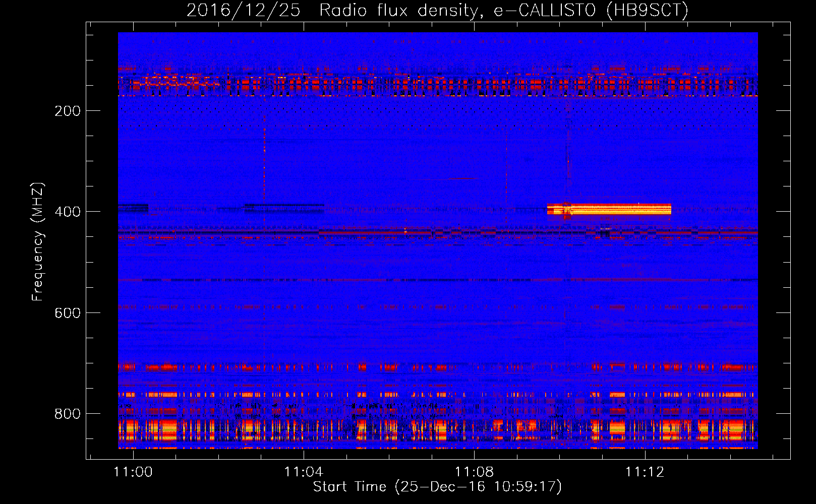Click the 'Start Time (25-Dec-16 10:59:17)' label
This screenshot has height=504, width=816.
coord(437,487)
